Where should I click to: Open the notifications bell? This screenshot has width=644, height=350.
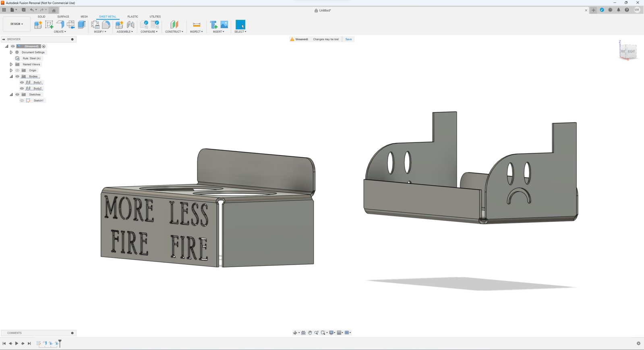(x=619, y=10)
